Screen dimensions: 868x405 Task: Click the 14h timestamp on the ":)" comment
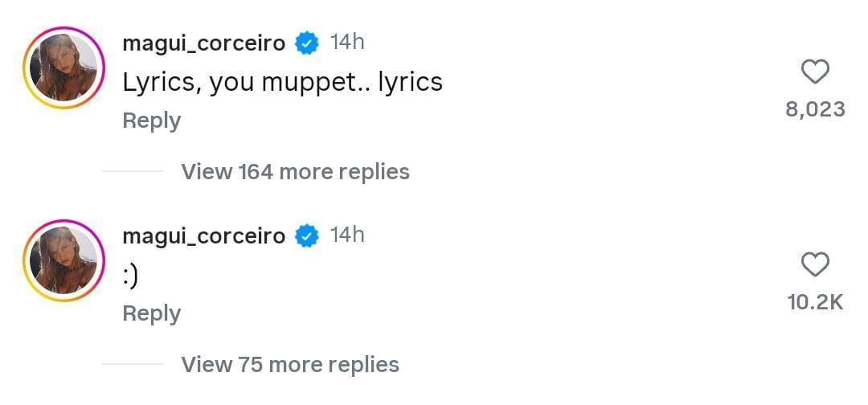347,235
